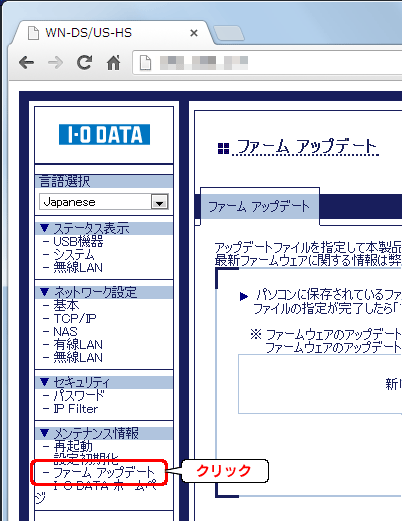Reload the page with the refresh icon

[84, 62]
